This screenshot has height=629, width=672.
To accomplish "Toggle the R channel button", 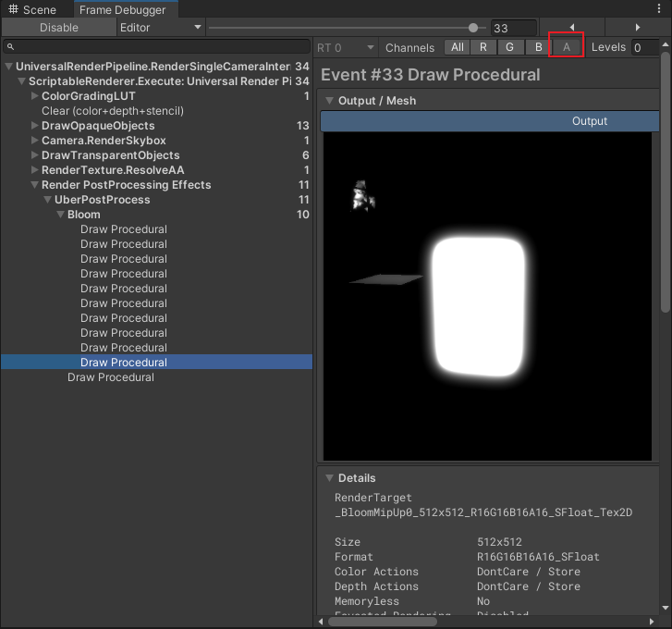I will click(x=483, y=47).
